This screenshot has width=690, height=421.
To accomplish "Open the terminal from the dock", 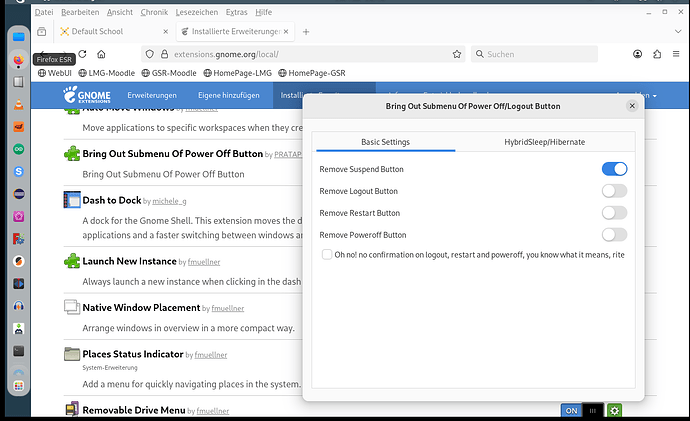I will pyautogui.click(x=18, y=351).
